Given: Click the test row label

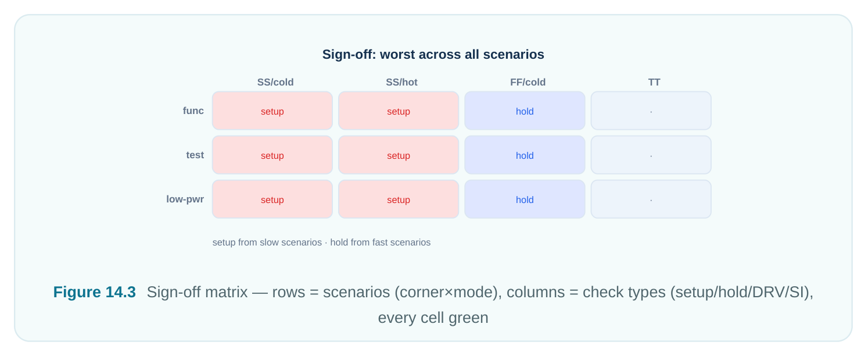Looking at the screenshot, I should click(195, 155).
